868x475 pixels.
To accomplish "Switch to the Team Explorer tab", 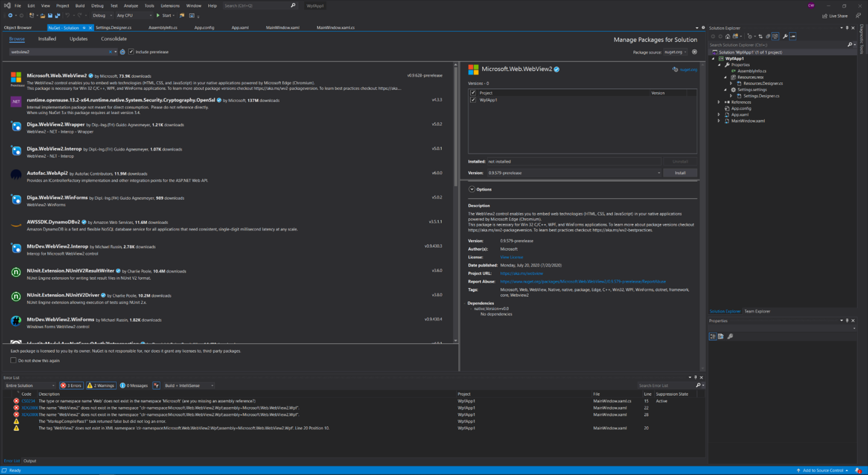I will (758, 311).
